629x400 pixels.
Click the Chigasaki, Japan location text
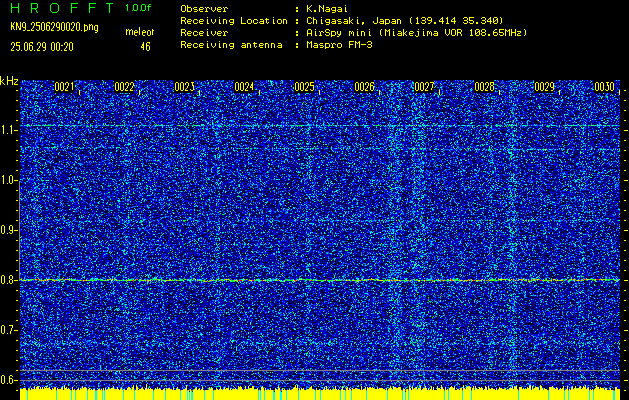pos(404,21)
